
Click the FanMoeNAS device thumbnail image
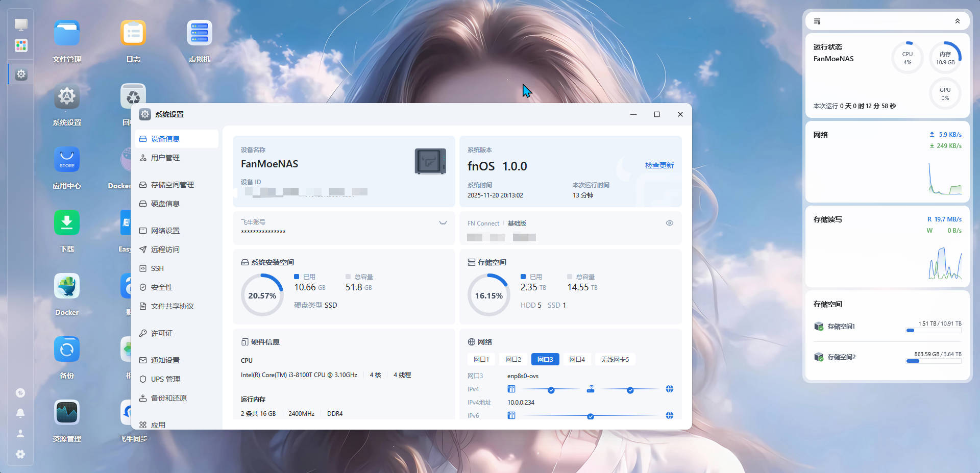coord(430,161)
